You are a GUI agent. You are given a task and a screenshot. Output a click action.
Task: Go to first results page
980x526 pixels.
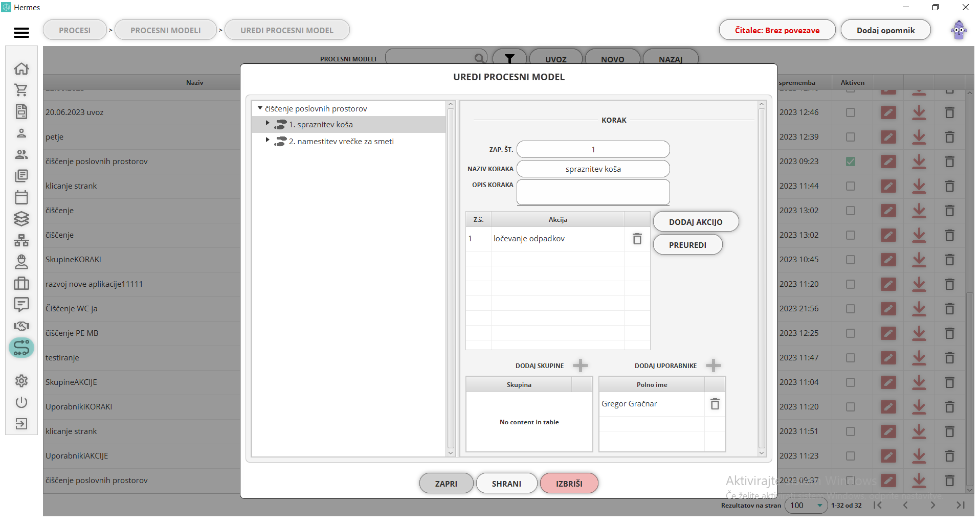pos(878,505)
